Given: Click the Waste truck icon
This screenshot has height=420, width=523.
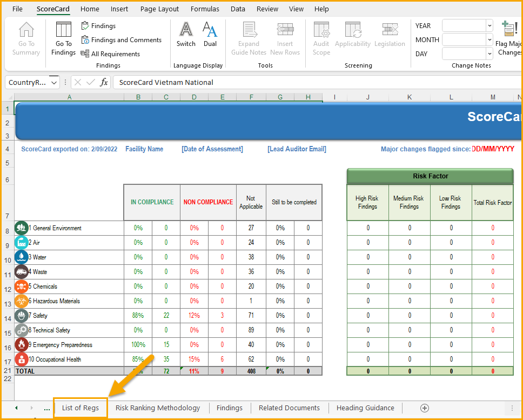Looking at the screenshot, I should (x=22, y=271).
